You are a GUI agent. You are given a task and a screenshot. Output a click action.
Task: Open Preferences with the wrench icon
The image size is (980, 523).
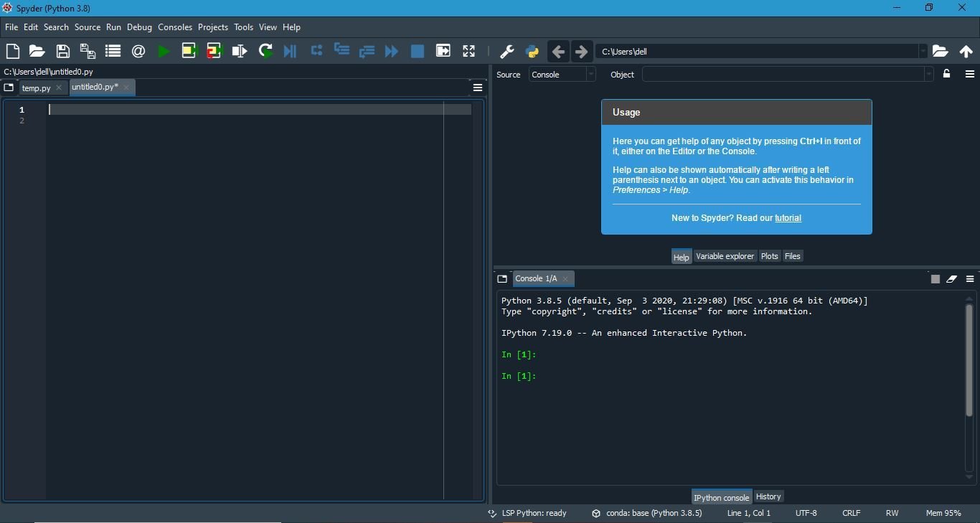pyautogui.click(x=507, y=52)
